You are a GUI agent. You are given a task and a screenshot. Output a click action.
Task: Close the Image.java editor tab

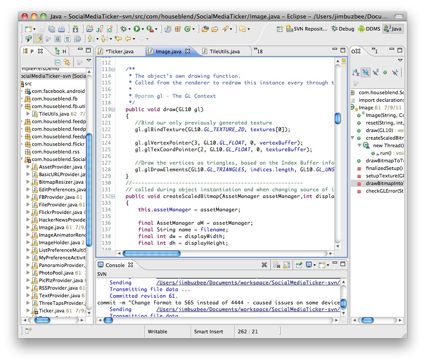coord(188,51)
